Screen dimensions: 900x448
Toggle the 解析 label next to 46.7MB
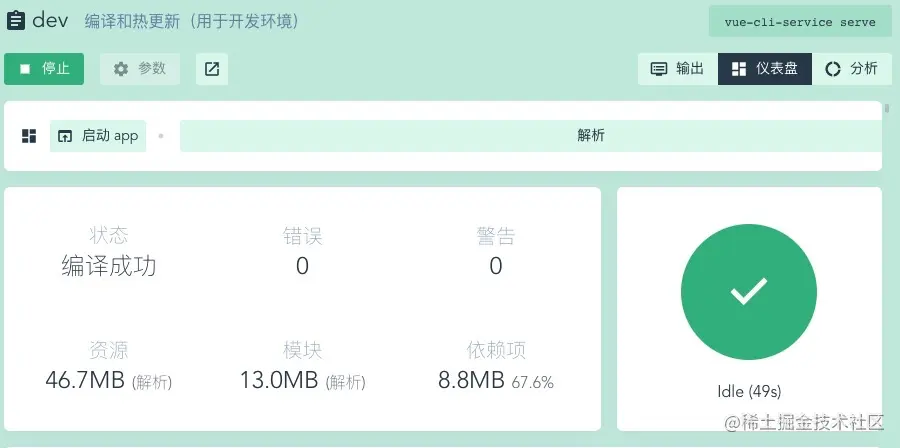152,381
